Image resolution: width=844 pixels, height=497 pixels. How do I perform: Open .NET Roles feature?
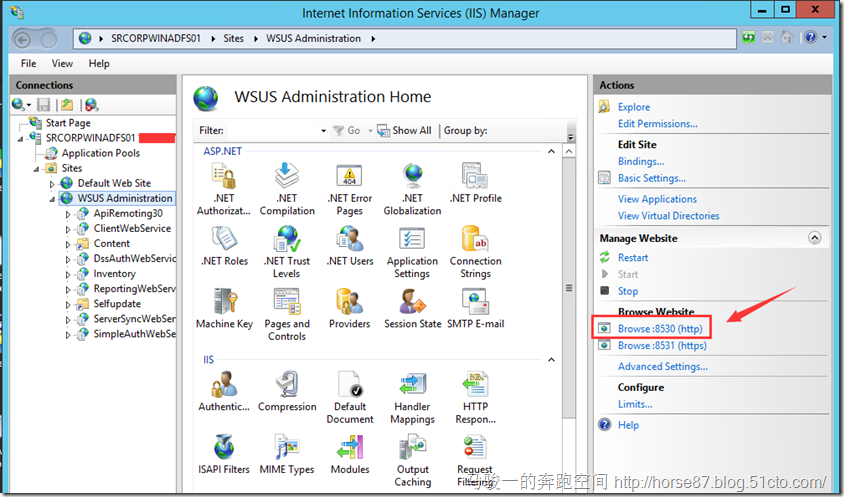(x=224, y=246)
